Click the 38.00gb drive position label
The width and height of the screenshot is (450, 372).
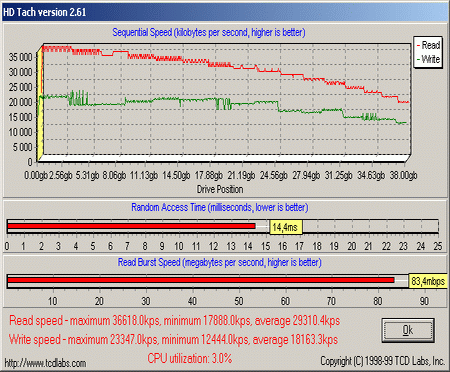point(403,175)
